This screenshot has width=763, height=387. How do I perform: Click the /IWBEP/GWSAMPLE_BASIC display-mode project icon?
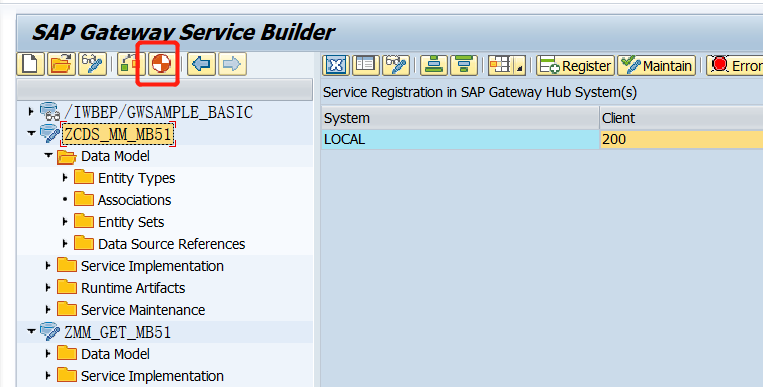pos(50,111)
